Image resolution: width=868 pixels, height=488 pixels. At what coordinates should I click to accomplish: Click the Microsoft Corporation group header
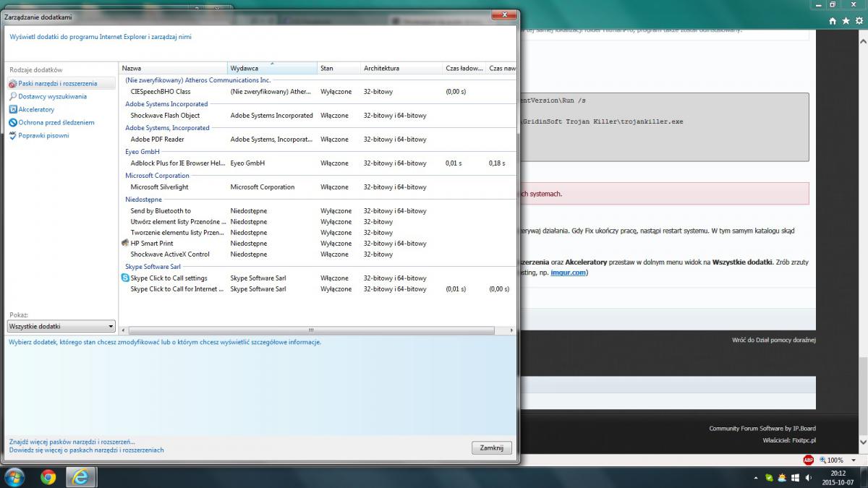(157, 176)
